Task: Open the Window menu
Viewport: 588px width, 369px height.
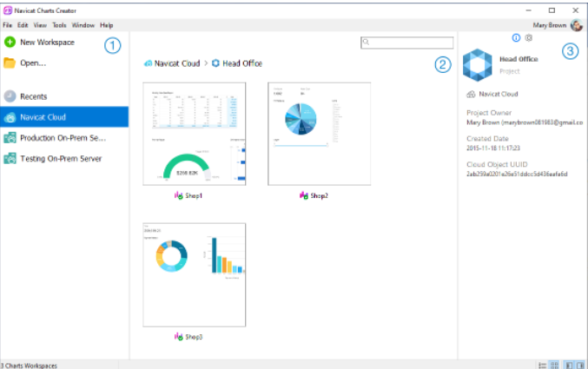Action: pos(83,25)
